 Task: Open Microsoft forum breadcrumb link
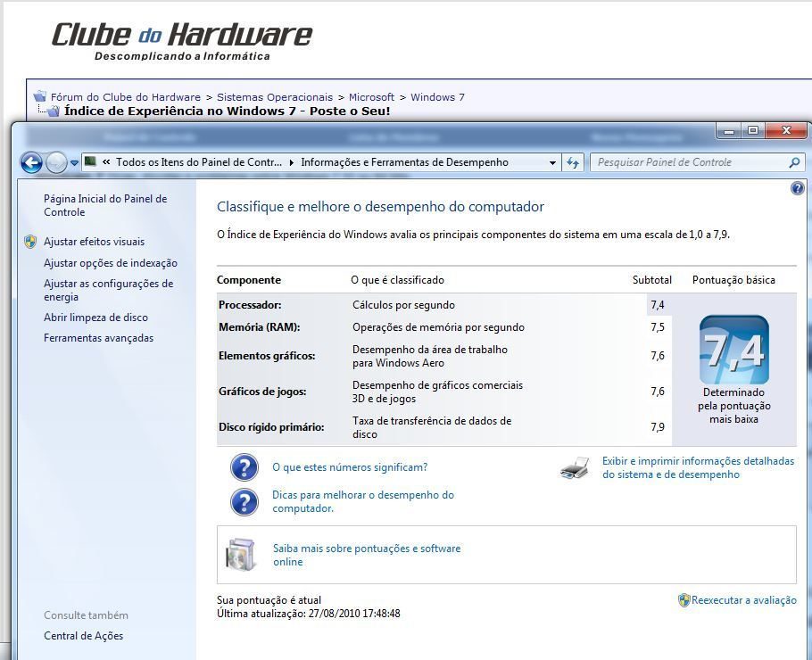coord(371,97)
